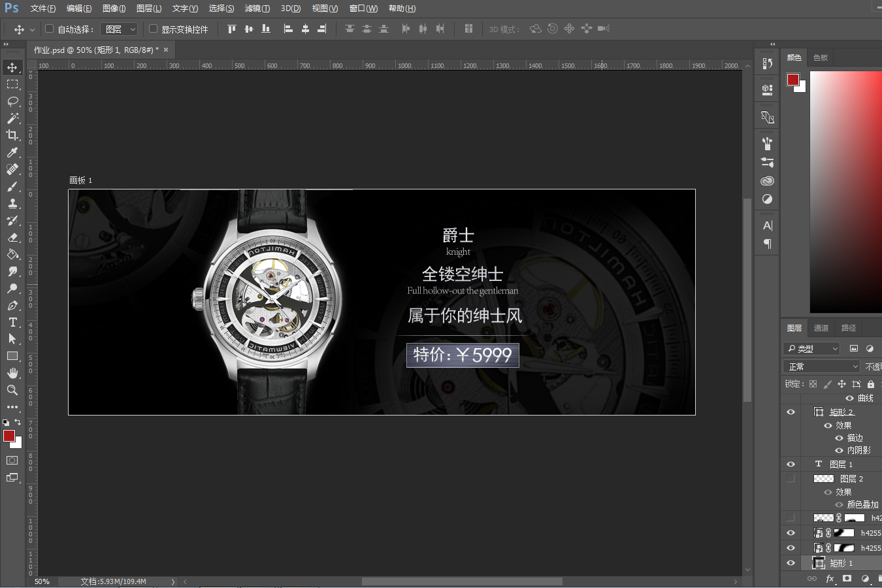Collapse the right panels double-arrow

tap(773, 44)
